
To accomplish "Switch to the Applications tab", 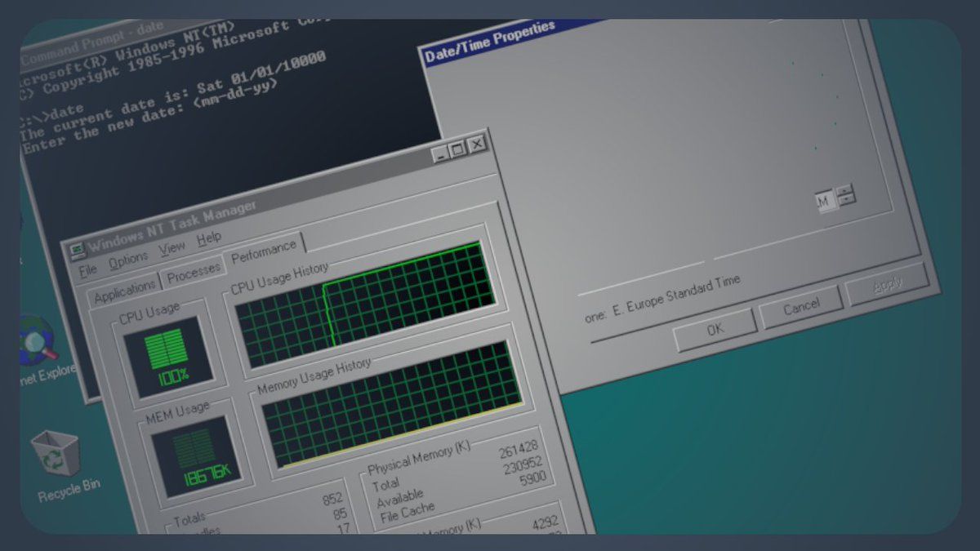I will coord(125,288).
